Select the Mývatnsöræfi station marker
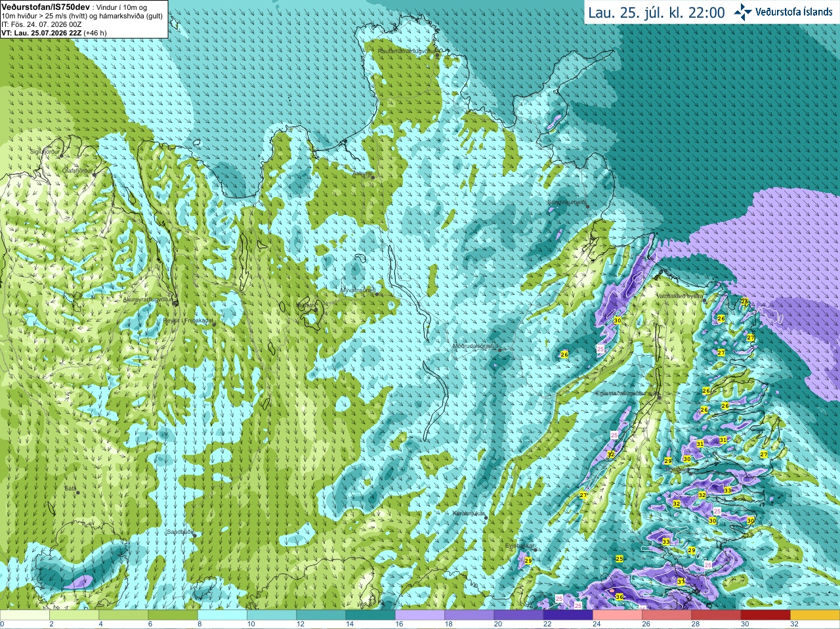The width and height of the screenshot is (840, 629). [x=377, y=293]
